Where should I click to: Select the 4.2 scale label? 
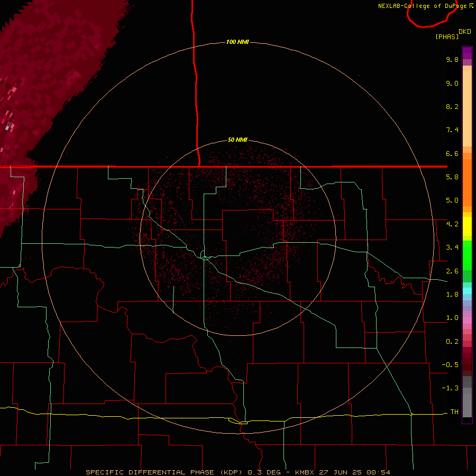(x=452, y=224)
